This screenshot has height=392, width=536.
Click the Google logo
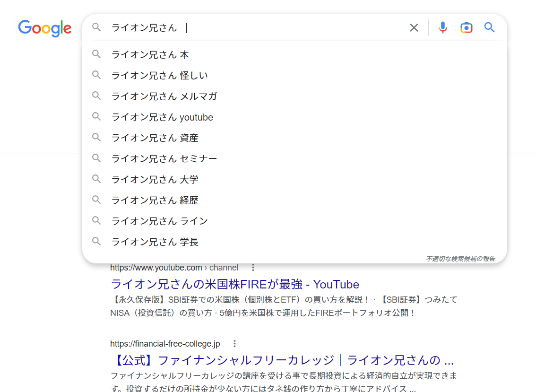(x=45, y=28)
